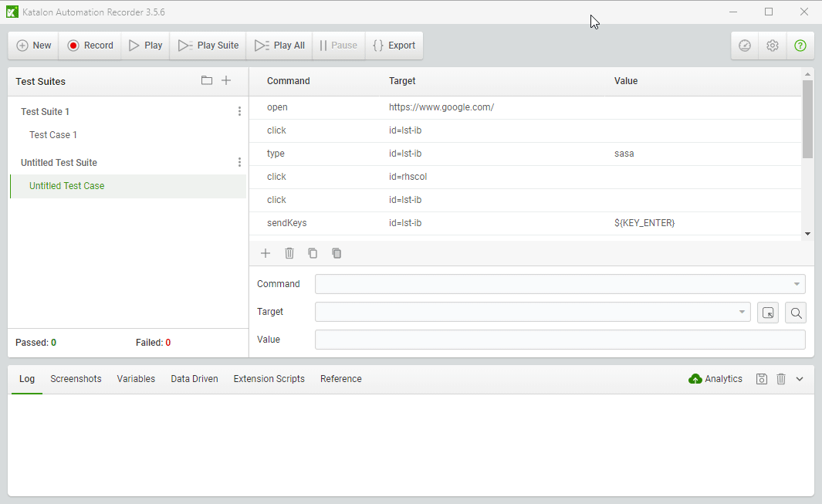
Task: Click the ${KEY_ENTER} value cell
Action: (644, 223)
